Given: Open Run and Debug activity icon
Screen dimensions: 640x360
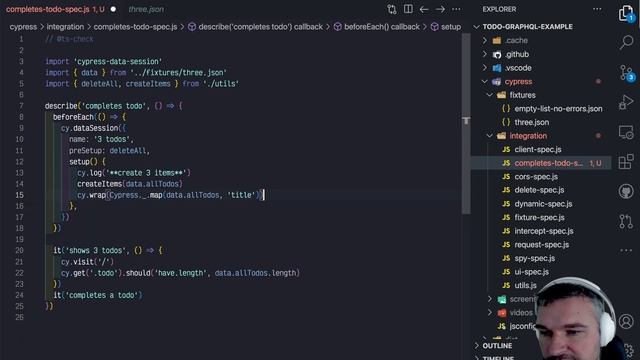Looking at the screenshot, I should 626,102.
